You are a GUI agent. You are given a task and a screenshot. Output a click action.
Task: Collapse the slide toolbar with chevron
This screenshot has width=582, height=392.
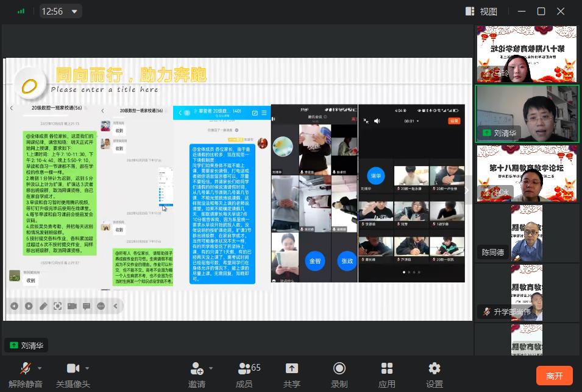coord(115,306)
